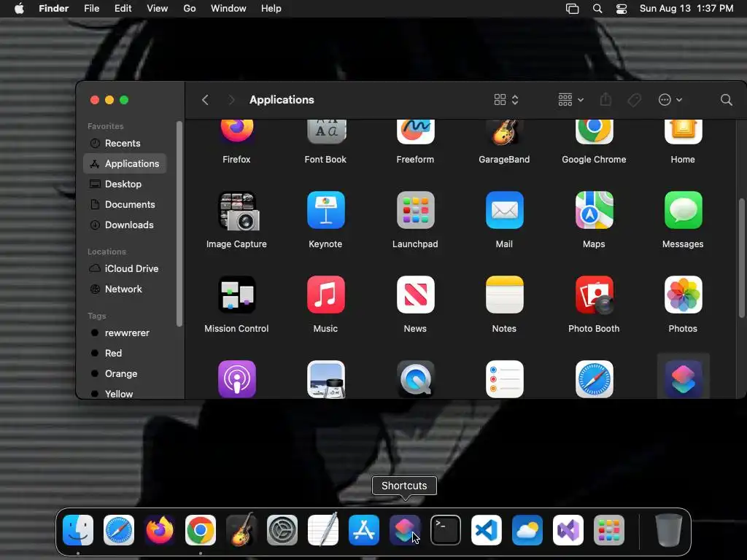Open Visual Studio Code from the Dock

click(486, 529)
